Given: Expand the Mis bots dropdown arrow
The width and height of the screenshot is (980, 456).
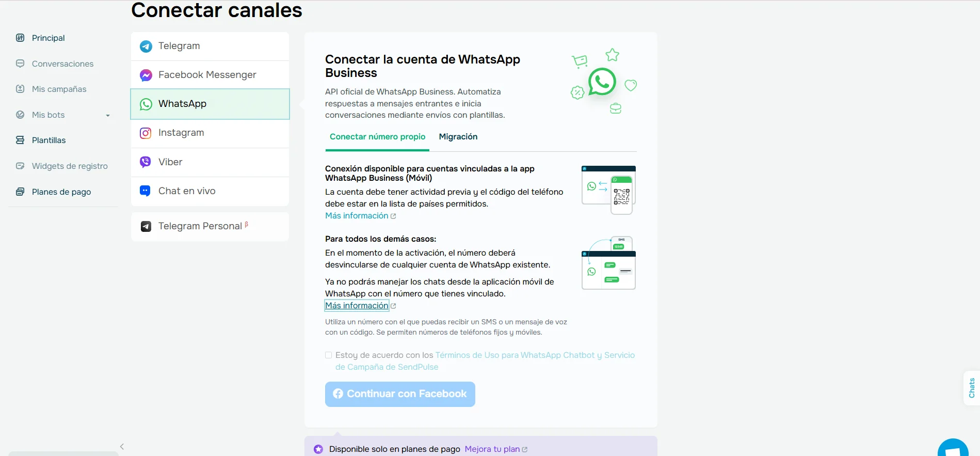Looking at the screenshot, I should tap(108, 115).
